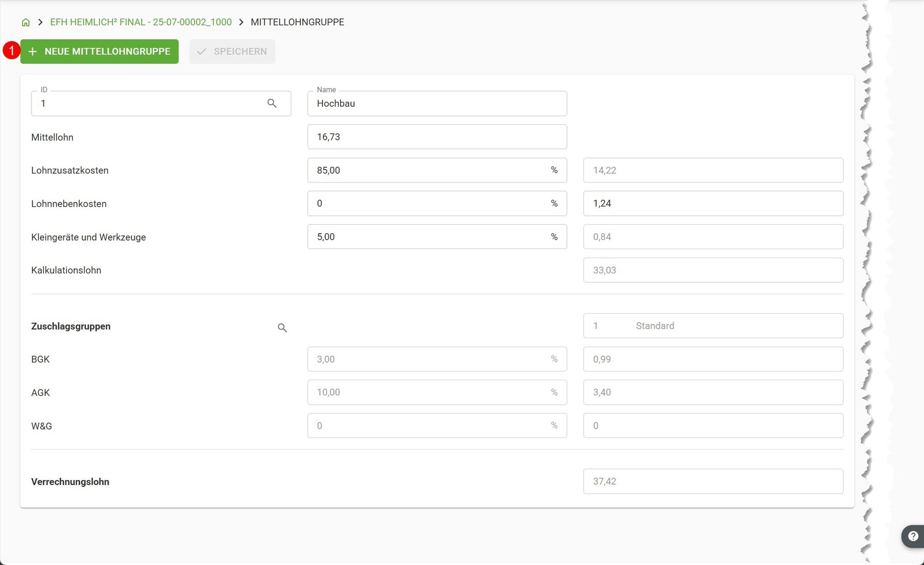Open EFH HEIMLICH² FINAL breadcrumb link
Viewport: 924px width, 565px height.
pyautogui.click(x=141, y=22)
